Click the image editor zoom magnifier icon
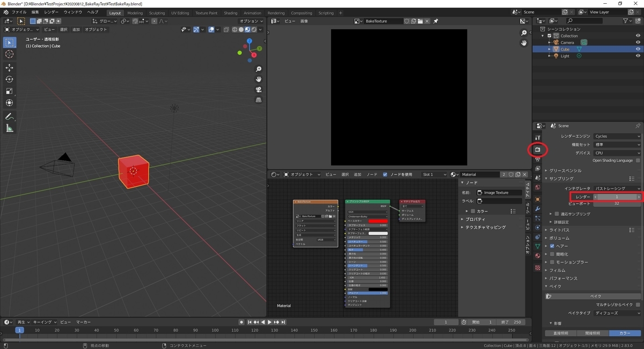The width and height of the screenshot is (644, 349). [x=524, y=33]
